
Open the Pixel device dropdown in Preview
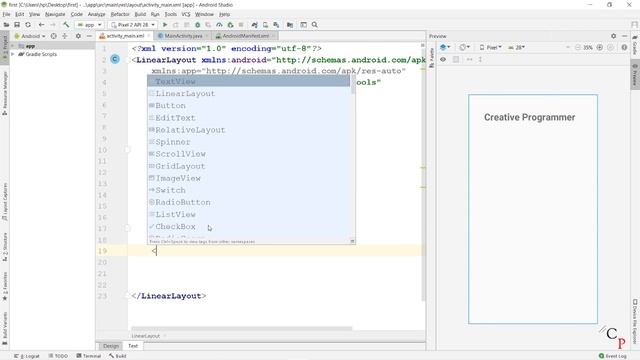click(x=490, y=47)
